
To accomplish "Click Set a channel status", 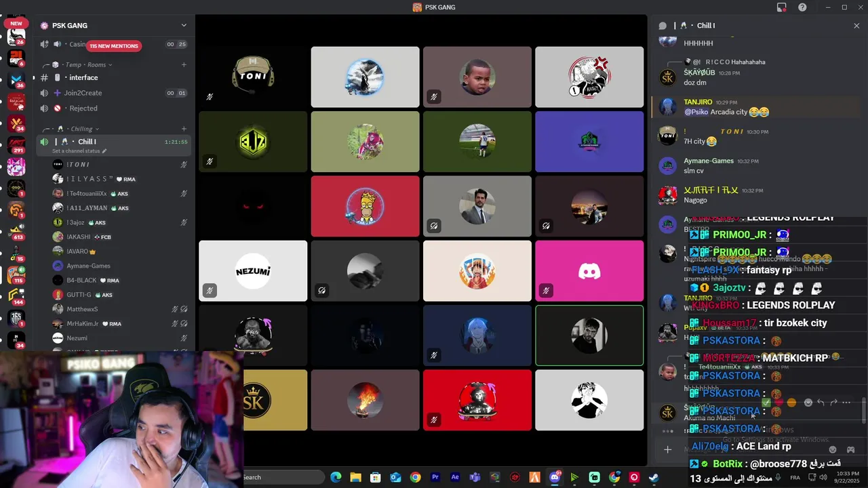I will 79,151.
